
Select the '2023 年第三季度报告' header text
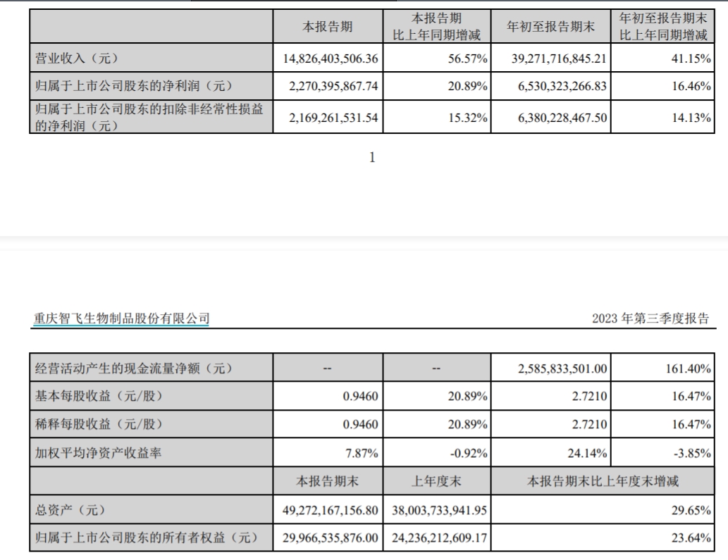point(650,318)
